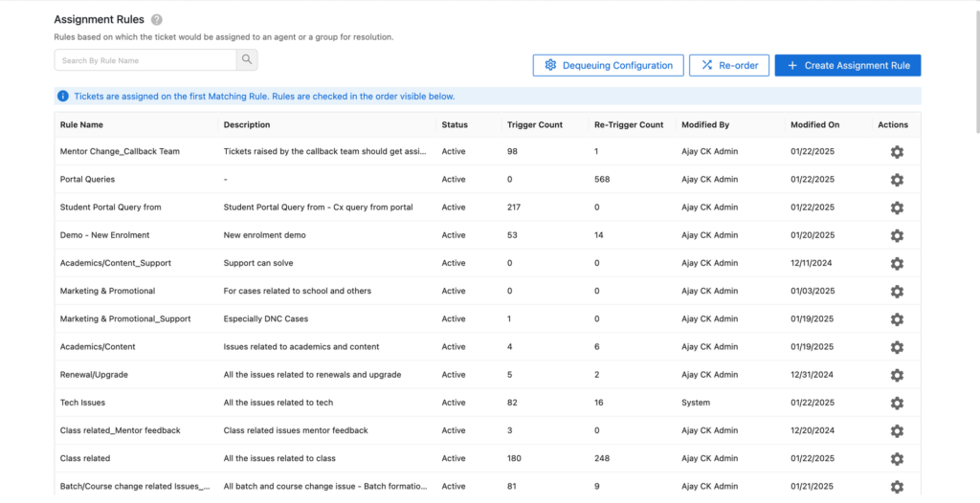Image resolution: width=980 pixels, height=503 pixels.
Task: Open gear actions for Student Portal Query from
Action: [897, 208]
